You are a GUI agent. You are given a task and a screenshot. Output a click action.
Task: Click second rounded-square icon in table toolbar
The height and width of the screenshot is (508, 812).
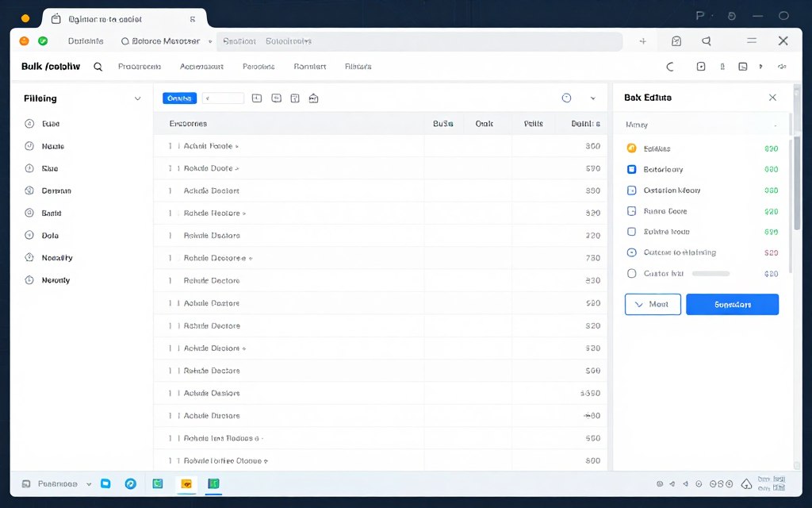click(277, 98)
